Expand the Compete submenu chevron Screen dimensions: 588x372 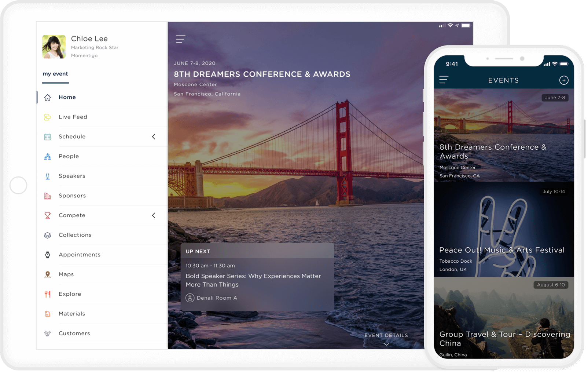tap(154, 215)
